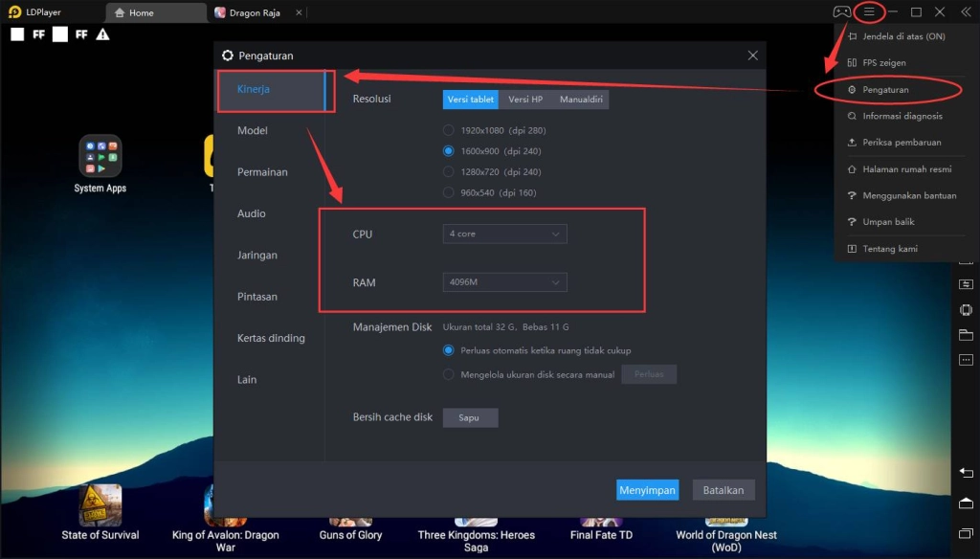
Task: Click Periksa pembaruan menu entry
Action: pos(902,142)
